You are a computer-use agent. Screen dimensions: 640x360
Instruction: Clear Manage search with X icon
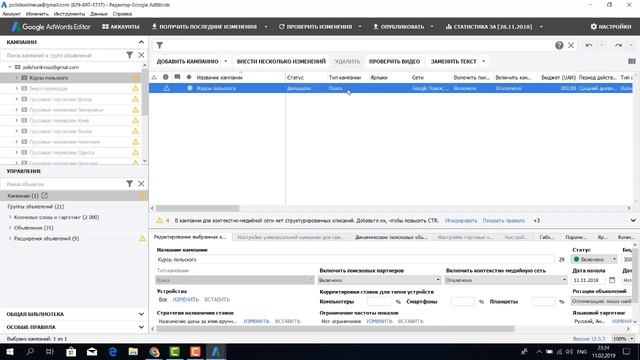pyautogui.click(x=141, y=184)
